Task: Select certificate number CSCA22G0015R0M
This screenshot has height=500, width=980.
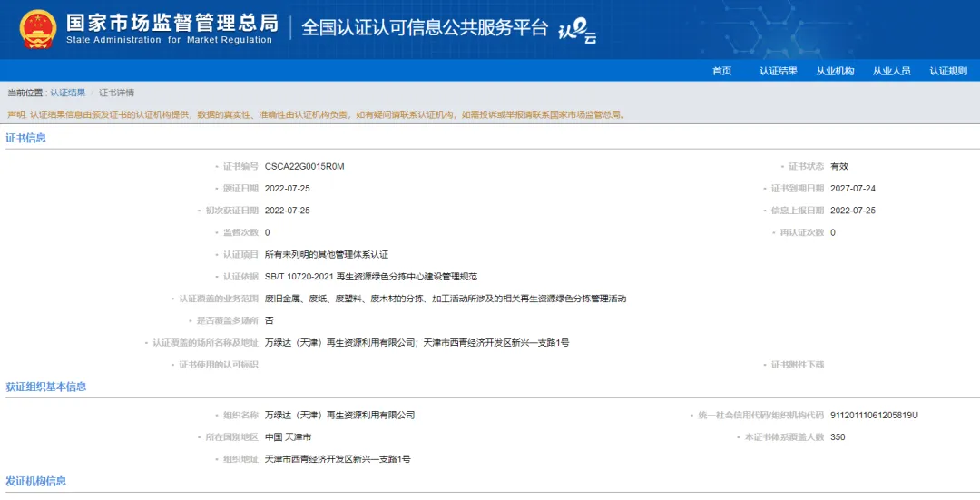Action: pyautogui.click(x=304, y=166)
